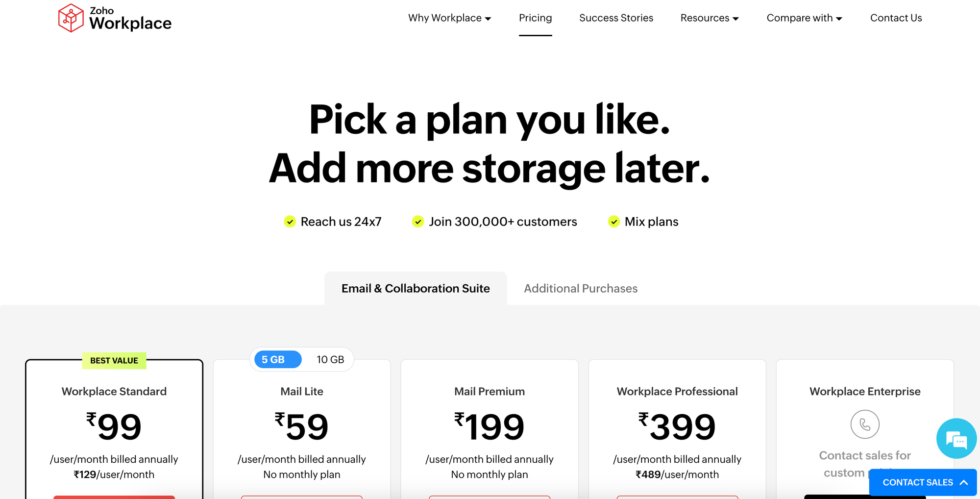Image resolution: width=980 pixels, height=499 pixels.
Task: Click the chevron on Contact Sales bar
Action: coord(964,482)
